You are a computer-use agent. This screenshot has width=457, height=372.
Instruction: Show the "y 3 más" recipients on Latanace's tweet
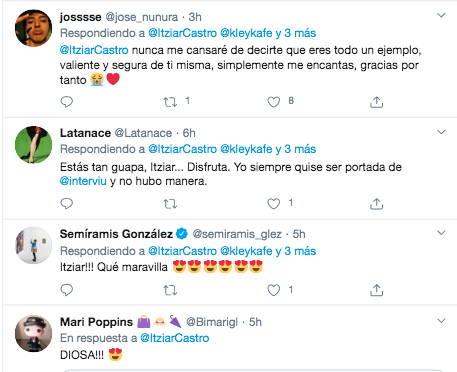tap(296, 149)
